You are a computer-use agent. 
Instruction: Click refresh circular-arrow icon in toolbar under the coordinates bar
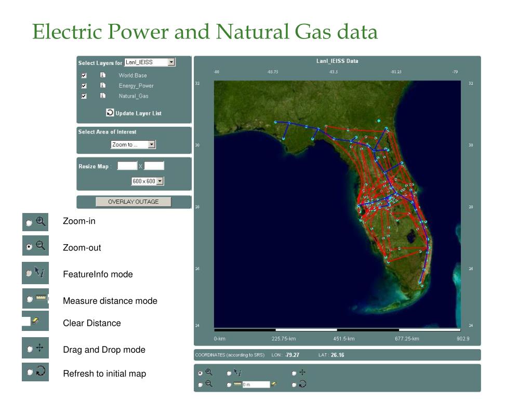point(302,384)
